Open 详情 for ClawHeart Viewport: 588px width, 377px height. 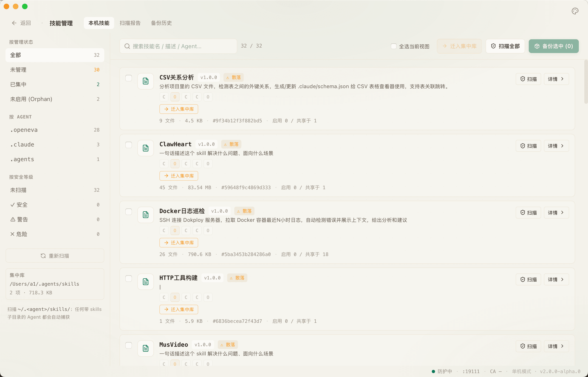click(x=556, y=146)
